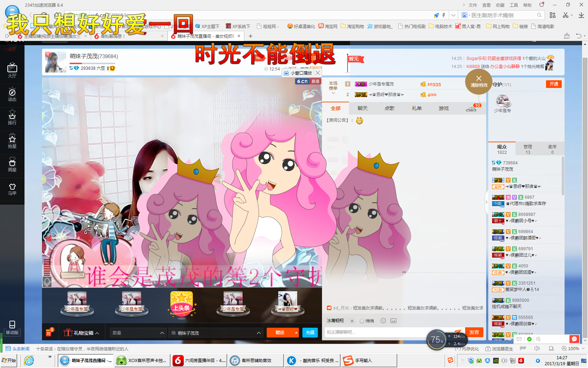Image resolution: width=588 pixels, height=368 pixels.
Task: Click the microphone icon on video overlay
Action: pos(47,281)
